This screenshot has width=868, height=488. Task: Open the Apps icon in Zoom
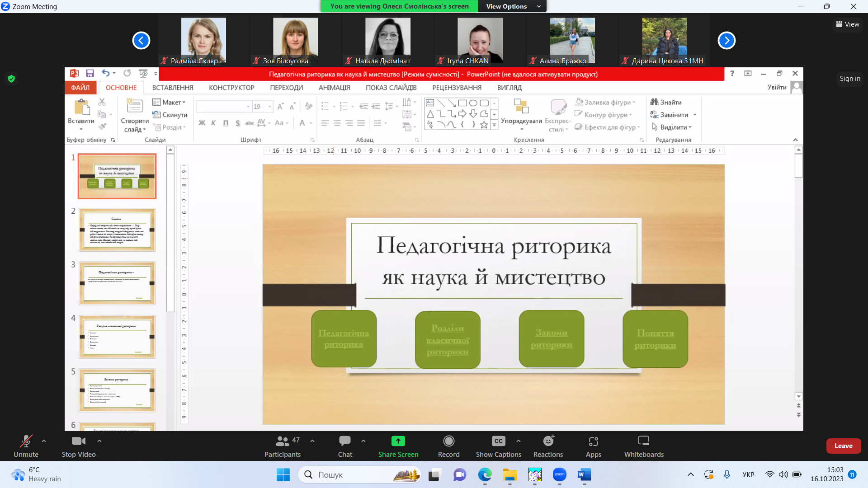click(x=593, y=441)
